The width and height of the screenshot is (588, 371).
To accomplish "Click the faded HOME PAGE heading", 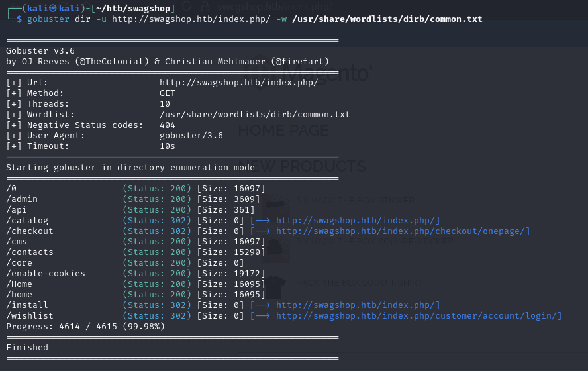I will 283,130.
